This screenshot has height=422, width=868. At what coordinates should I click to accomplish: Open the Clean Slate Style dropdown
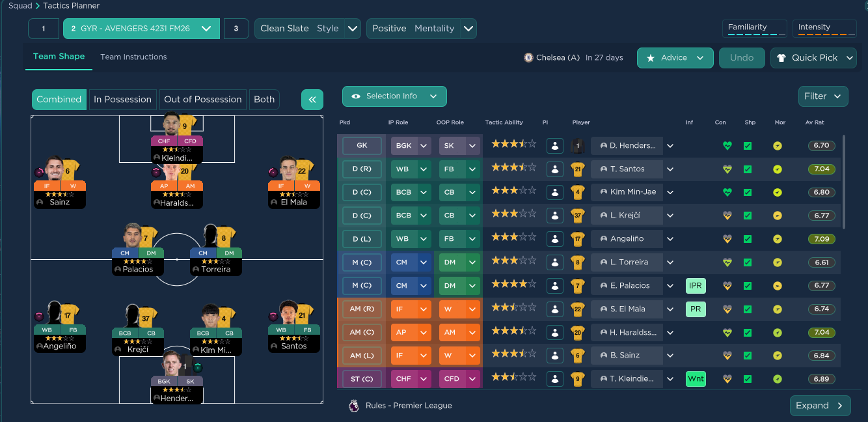pyautogui.click(x=308, y=29)
